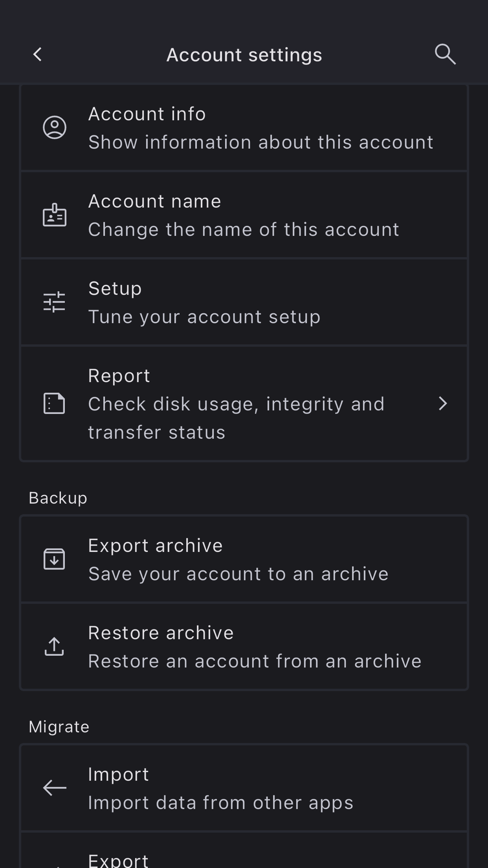Click the Setup sliders icon
The height and width of the screenshot is (868, 488).
coord(55,302)
